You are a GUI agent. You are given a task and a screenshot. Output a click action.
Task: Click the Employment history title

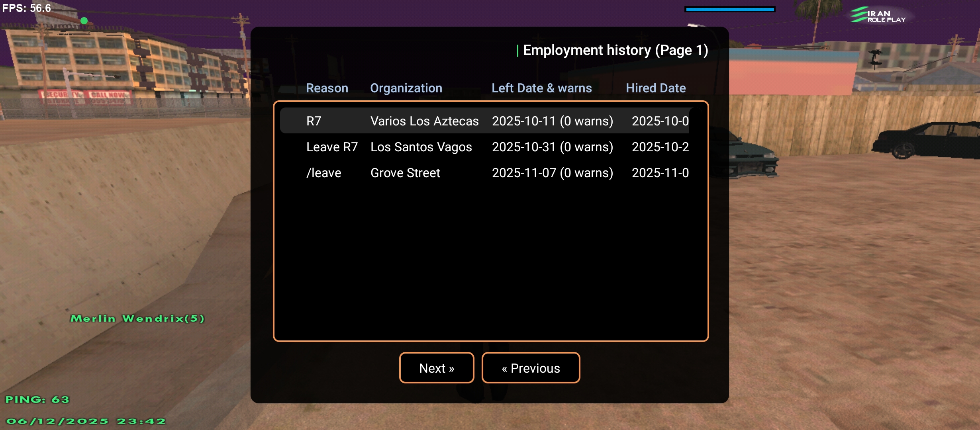(x=615, y=50)
